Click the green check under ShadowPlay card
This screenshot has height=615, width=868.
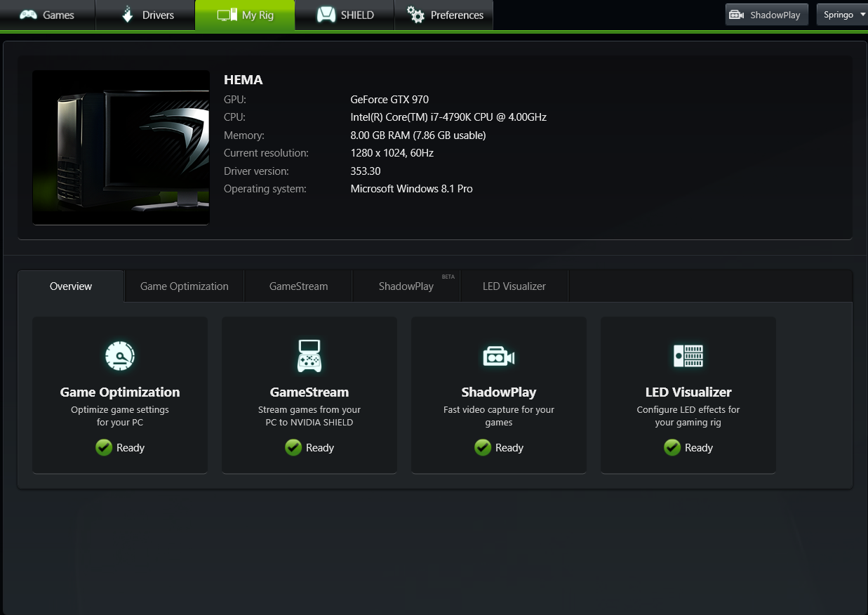click(483, 447)
